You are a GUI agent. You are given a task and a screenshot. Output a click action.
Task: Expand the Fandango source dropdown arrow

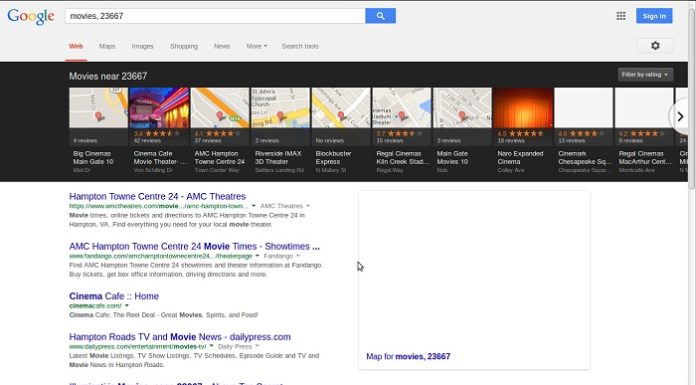pos(298,256)
